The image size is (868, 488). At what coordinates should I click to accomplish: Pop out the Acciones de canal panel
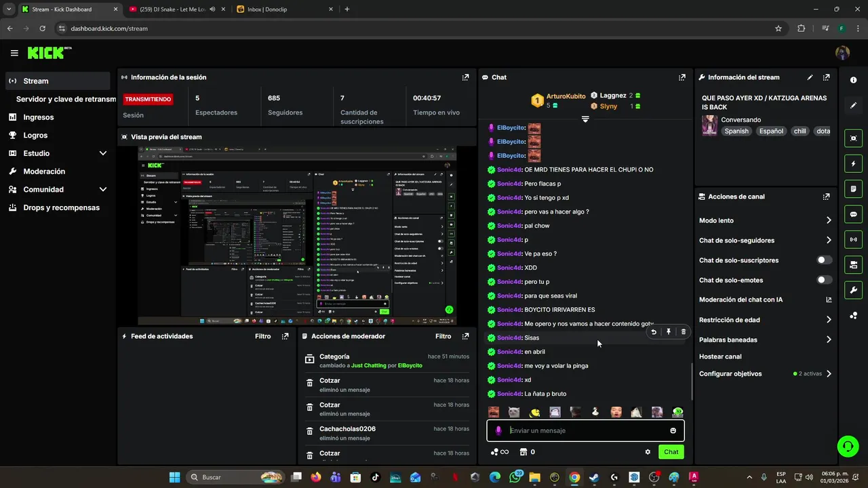point(826,197)
